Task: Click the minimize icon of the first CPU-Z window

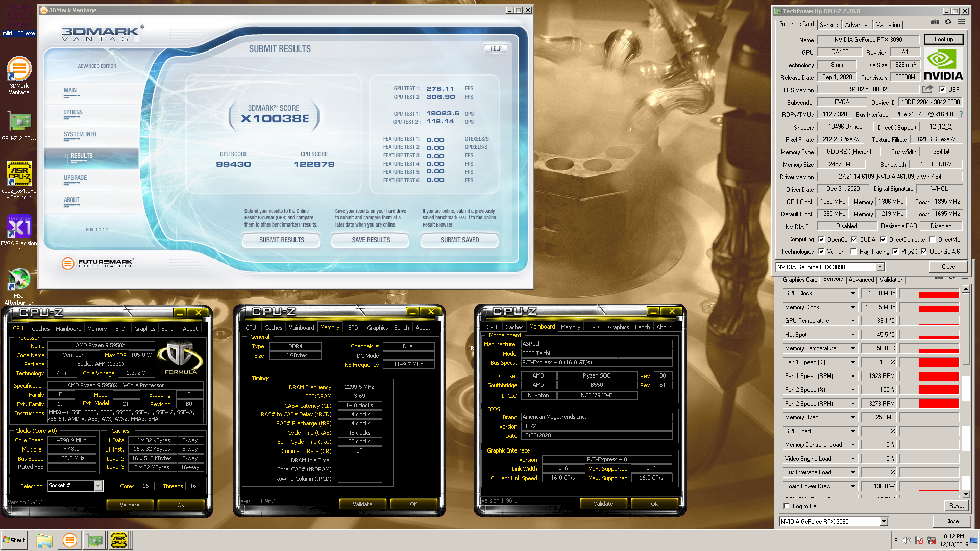Action: (179, 312)
